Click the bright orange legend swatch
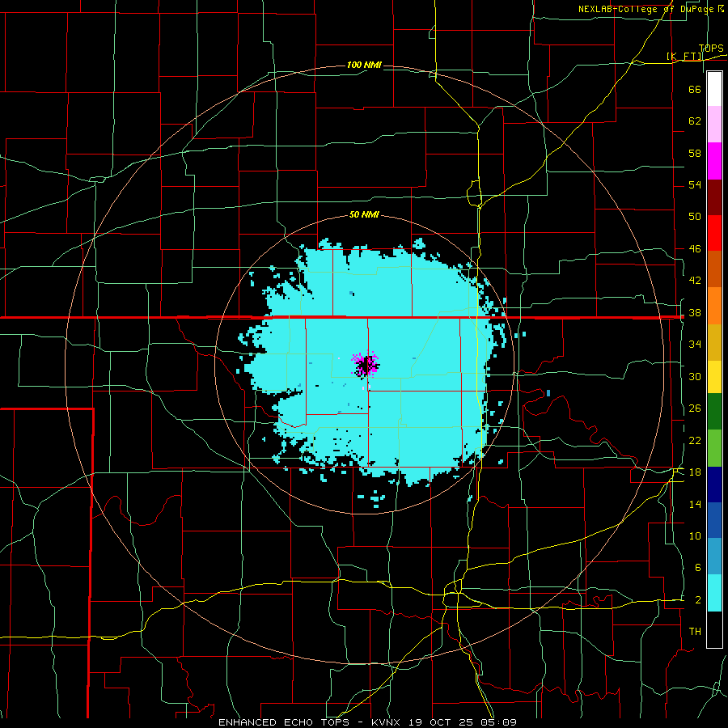728x728 pixels. click(x=714, y=306)
